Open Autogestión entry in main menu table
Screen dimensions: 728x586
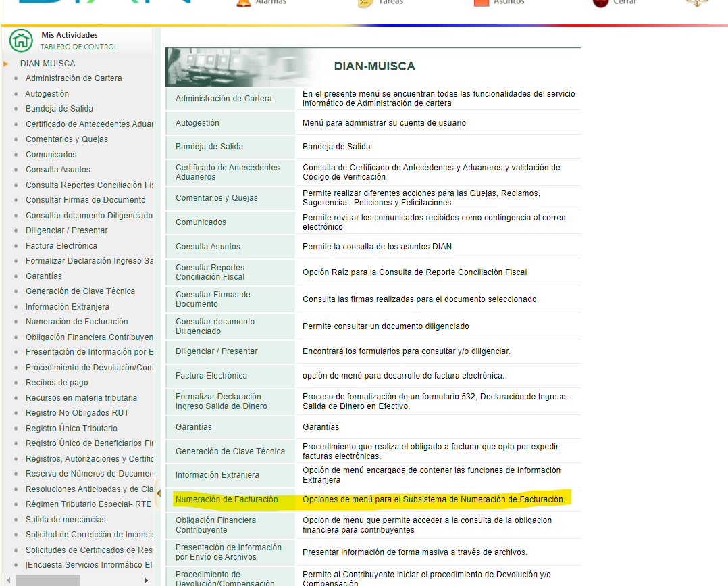(x=197, y=123)
